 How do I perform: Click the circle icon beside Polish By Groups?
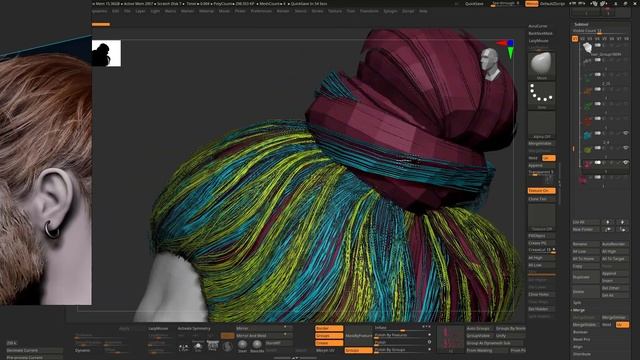(x=429, y=349)
